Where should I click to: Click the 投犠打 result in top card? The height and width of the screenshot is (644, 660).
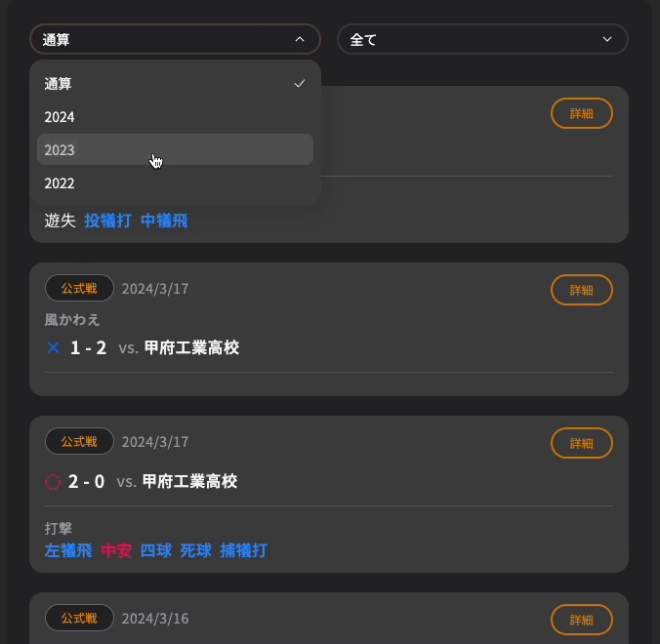pyautogui.click(x=108, y=221)
